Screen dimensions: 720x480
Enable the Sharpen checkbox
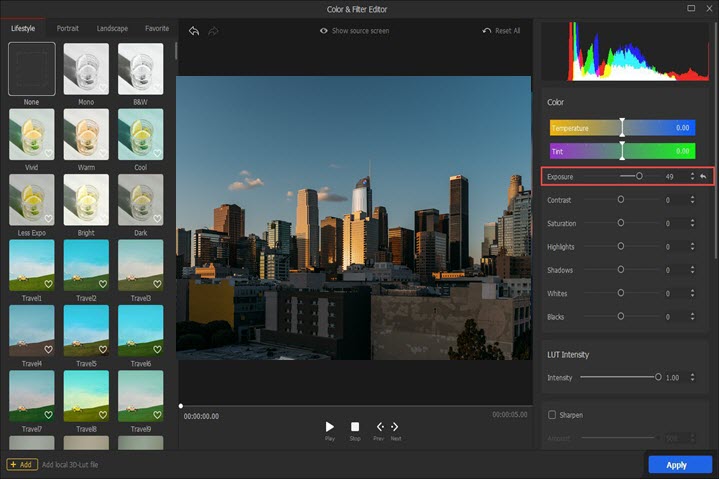tap(552, 414)
